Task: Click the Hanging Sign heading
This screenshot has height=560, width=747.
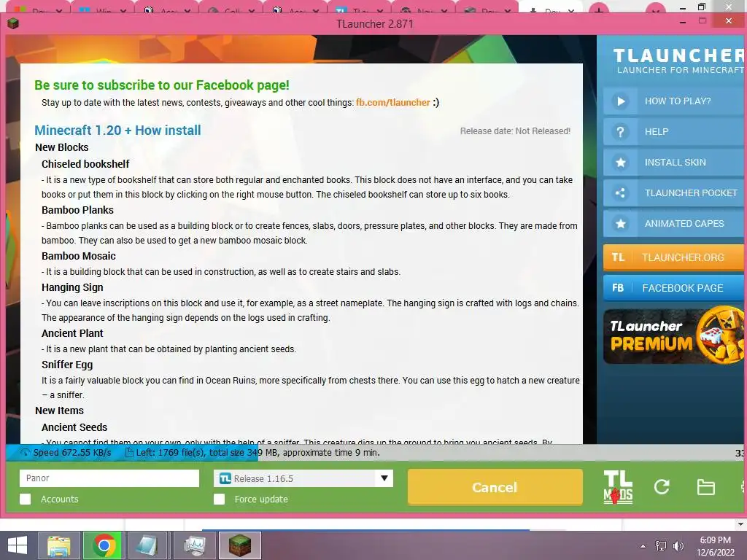Action: click(72, 287)
